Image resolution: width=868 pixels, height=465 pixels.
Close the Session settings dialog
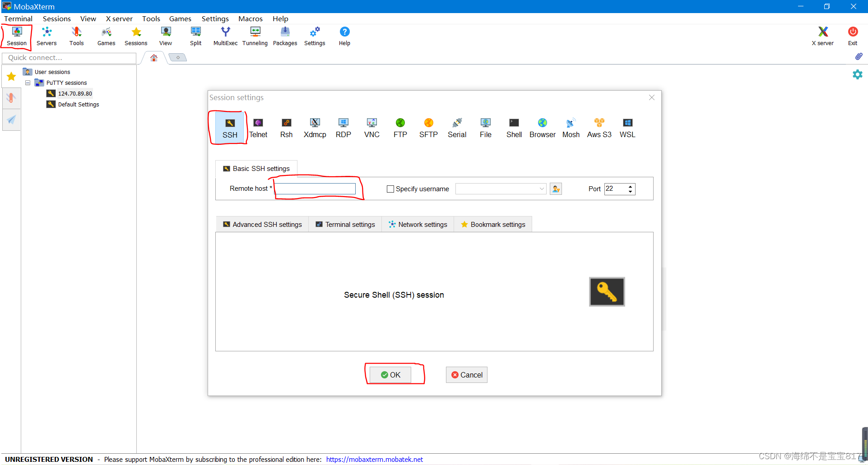coord(652,97)
